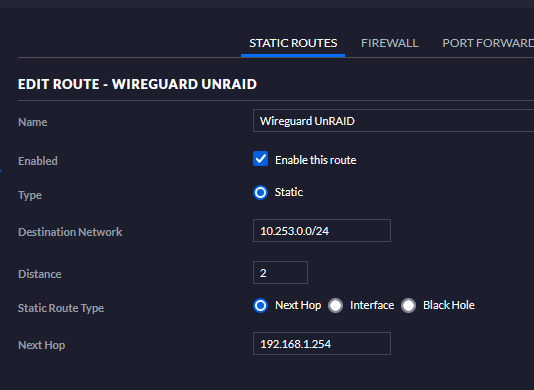Select the Static type radio button

(x=261, y=192)
